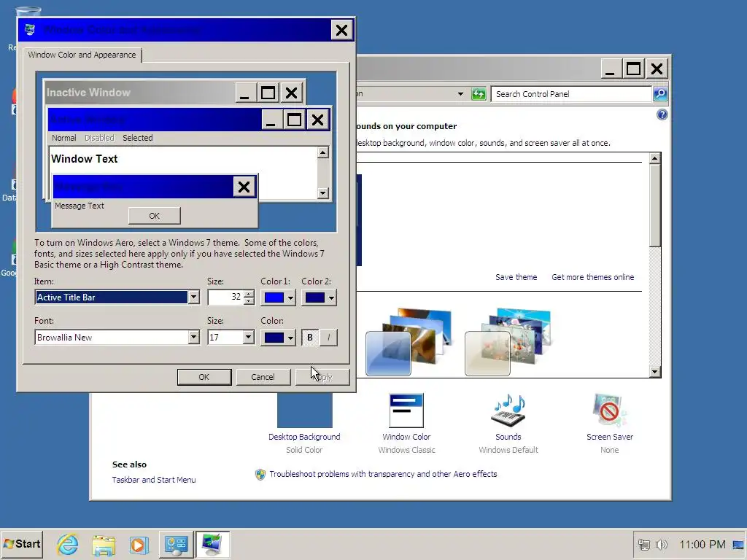Click the volume speaker tray icon
The width and height of the screenshot is (747, 560).
tap(661, 545)
